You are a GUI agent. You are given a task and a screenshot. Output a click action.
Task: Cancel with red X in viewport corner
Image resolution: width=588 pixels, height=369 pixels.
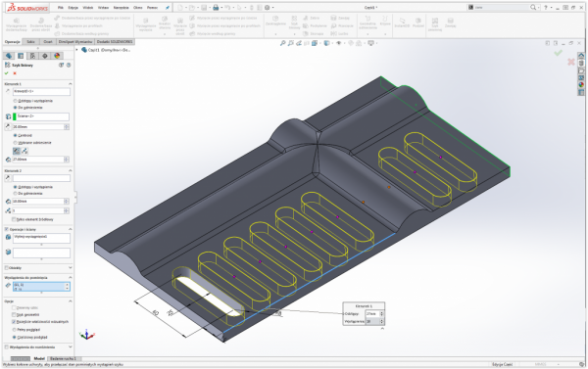[571, 62]
